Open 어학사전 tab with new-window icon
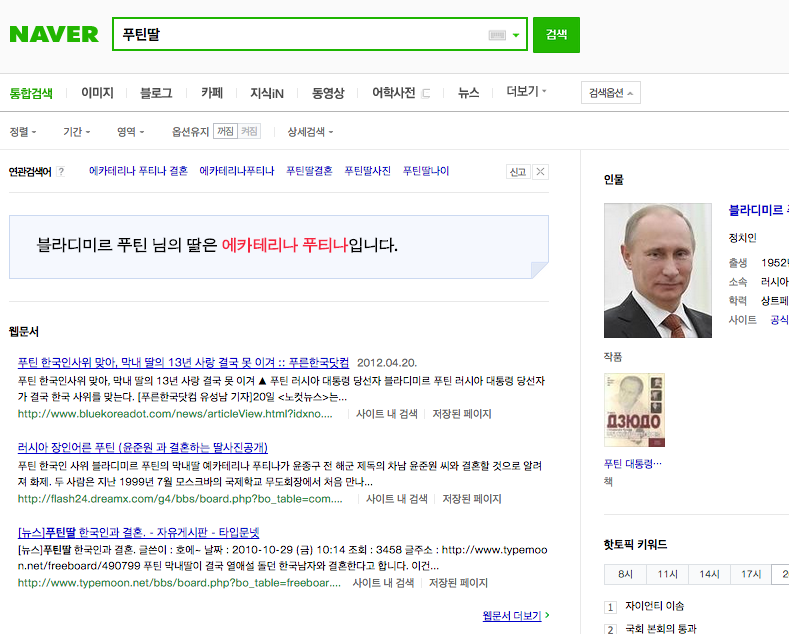This screenshot has width=789, height=634. coord(401,93)
